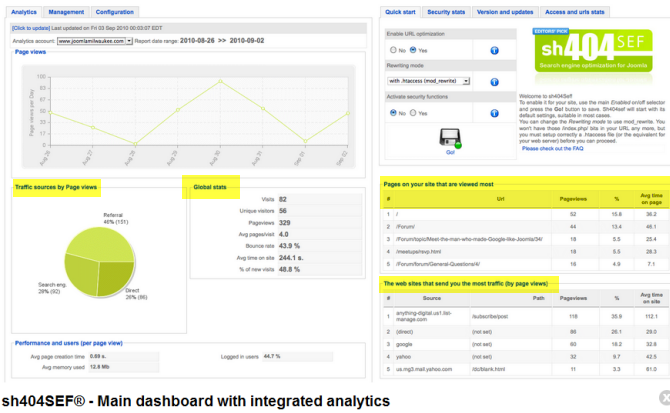Click the Avg memory used 12.8 Mb value

[x=99, y=367]
